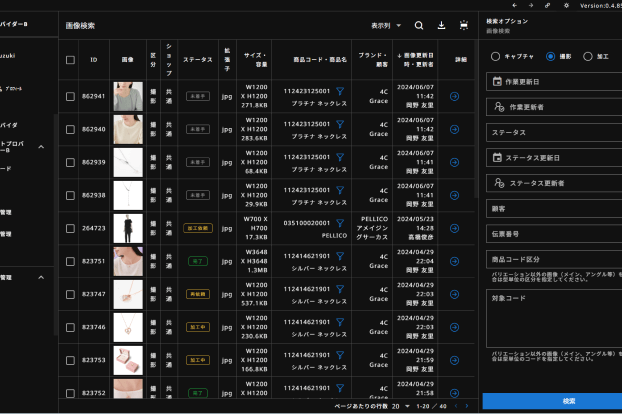
Task: Click the filter funnel icon for row 862940
Action: coord(340,124)
